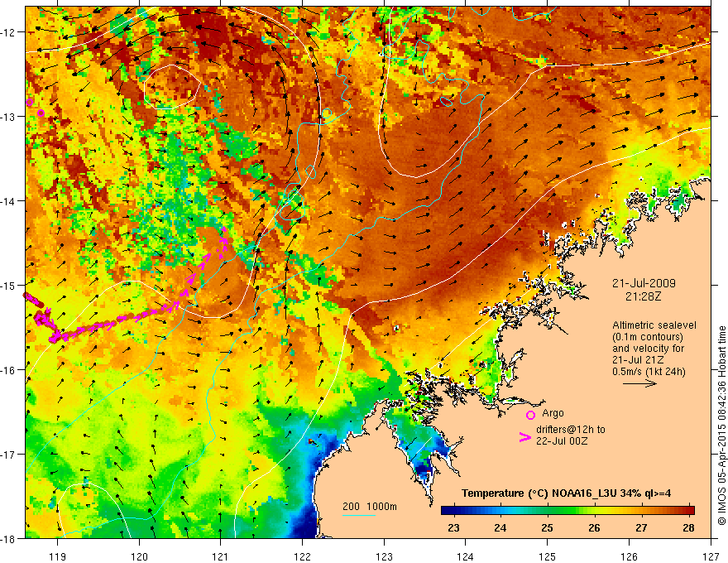
Task: Click the vertical IMOS copyright timestamp text
Action: pos(721,426)
